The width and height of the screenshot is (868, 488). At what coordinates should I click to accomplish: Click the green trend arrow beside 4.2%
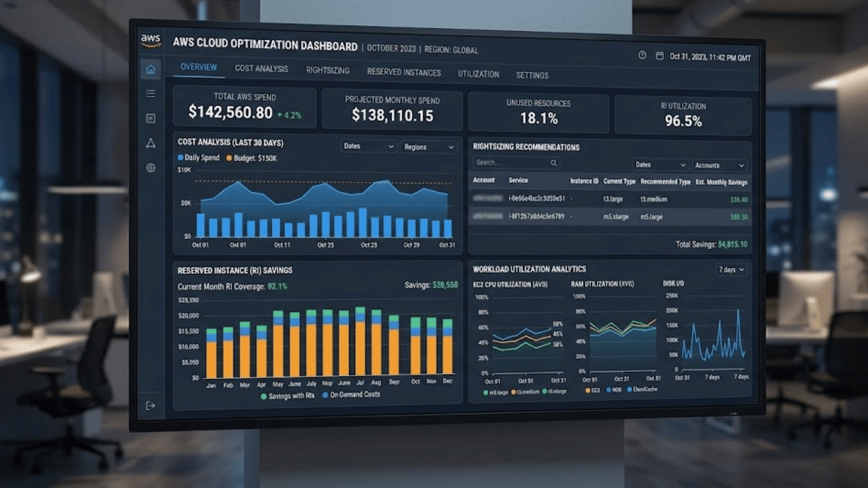coord(280,115)
